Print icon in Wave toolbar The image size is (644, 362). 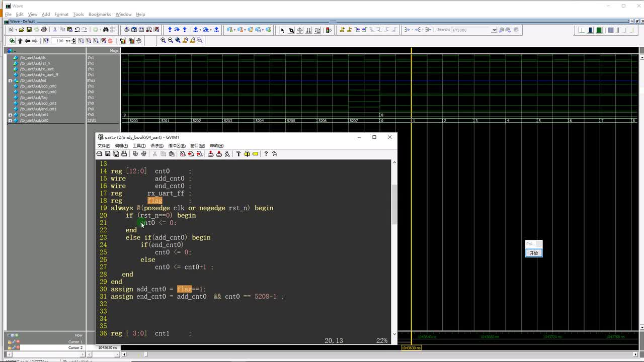click(x=44, y=30)
